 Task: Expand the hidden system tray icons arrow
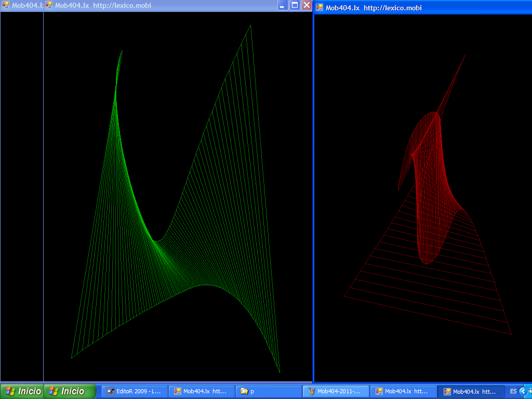tap(523, 391)
